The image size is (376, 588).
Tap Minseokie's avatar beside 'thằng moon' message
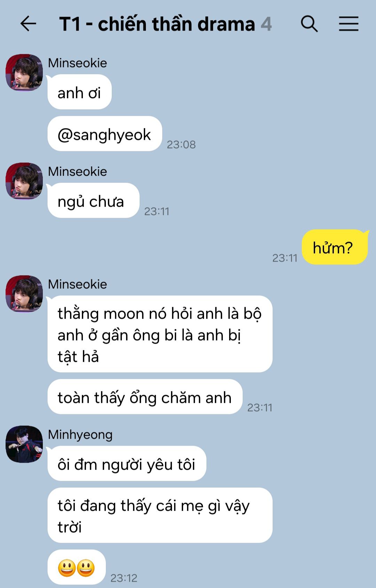coord(24,294)
